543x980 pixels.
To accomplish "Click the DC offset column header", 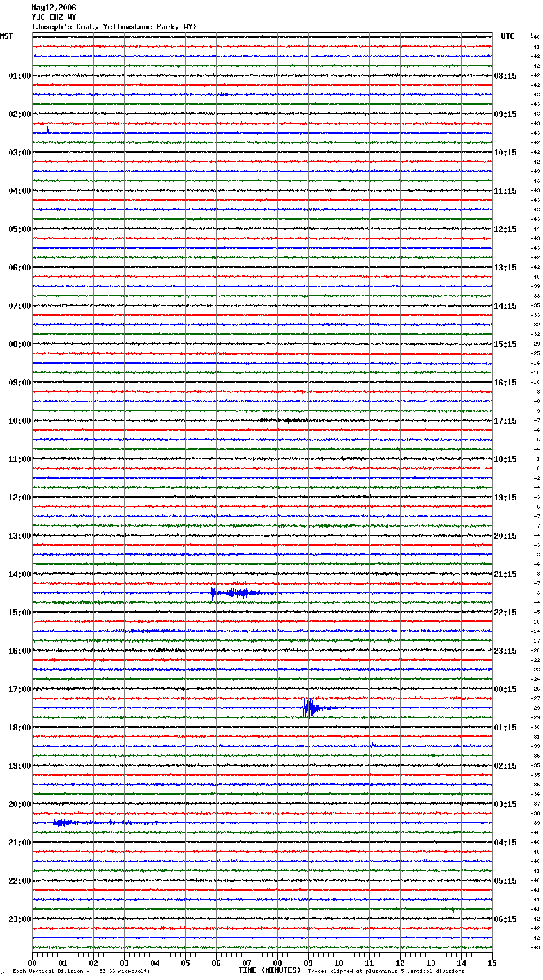I will click(530, 34).
